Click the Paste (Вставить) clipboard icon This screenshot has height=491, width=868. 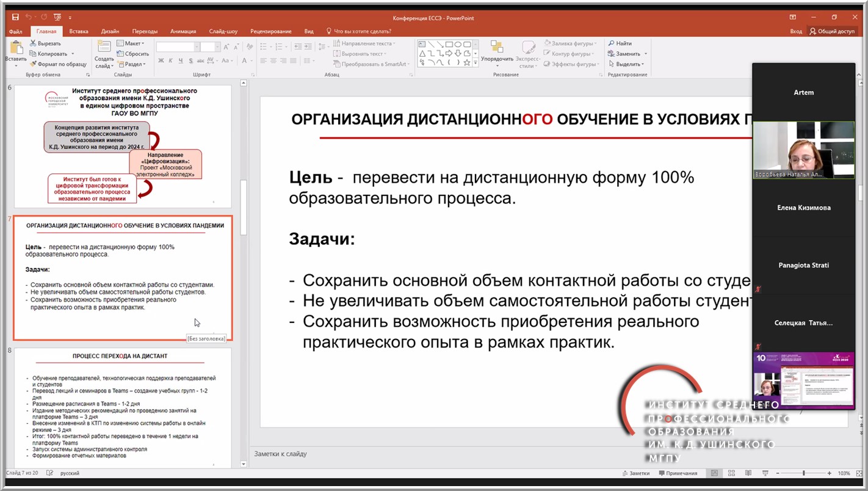coord(15,49)
